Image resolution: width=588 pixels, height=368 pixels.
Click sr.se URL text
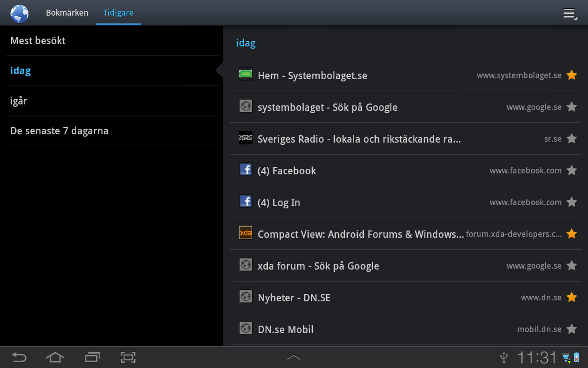pyautogui.click(x=553, y=138)
